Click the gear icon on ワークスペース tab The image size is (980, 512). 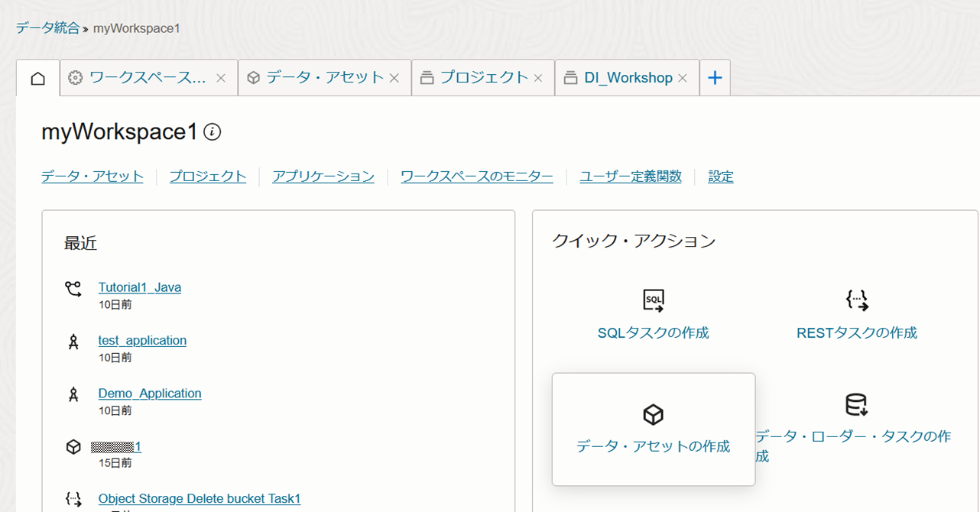[75, 78]
